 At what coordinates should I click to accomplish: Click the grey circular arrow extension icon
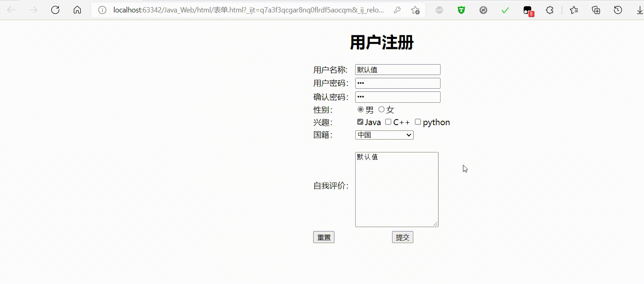click(x=483, y=10)
